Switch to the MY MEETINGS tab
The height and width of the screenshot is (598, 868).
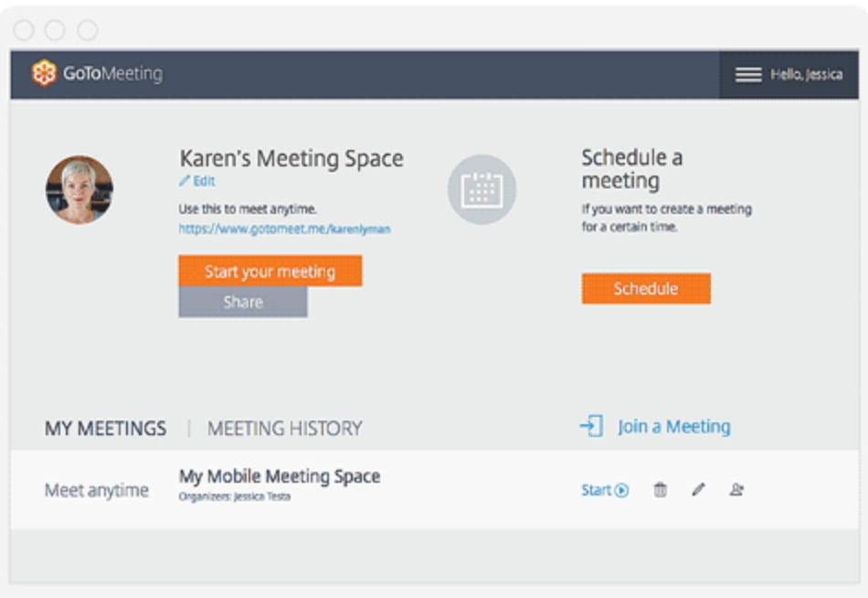coord(105,428)
